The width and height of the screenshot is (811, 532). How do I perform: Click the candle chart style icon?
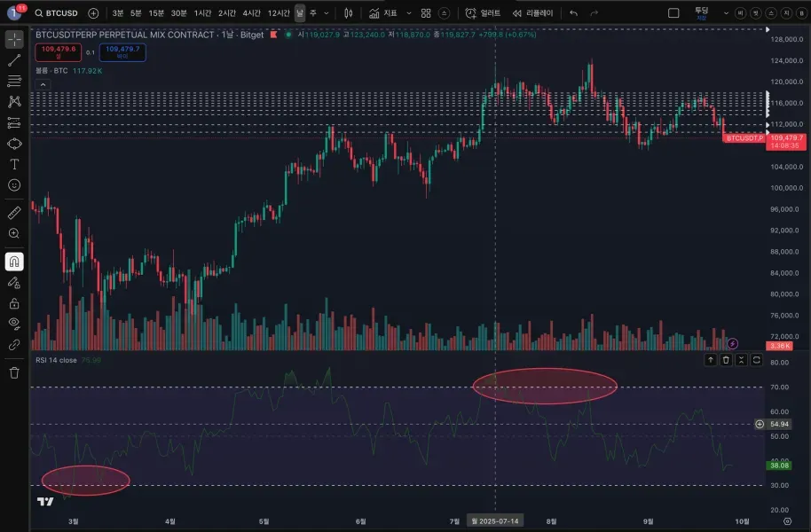(x=349, y=12)
